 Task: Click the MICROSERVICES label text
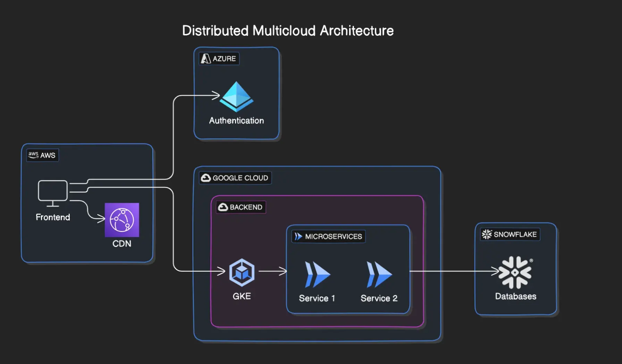pyautogui.click(x=334, y=236)
